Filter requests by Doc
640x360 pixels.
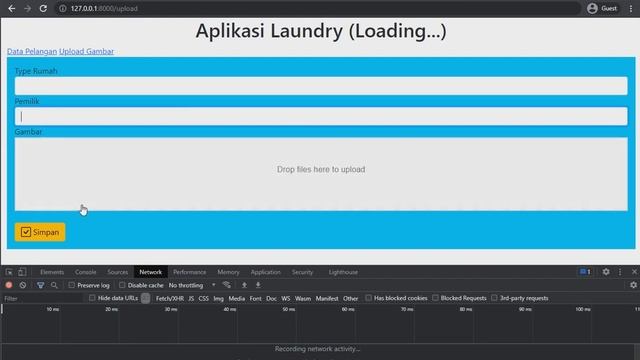click(271, 298)
